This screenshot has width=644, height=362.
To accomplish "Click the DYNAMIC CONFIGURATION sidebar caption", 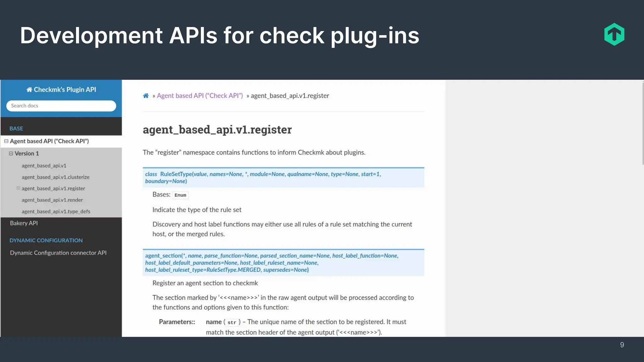I will (x=46, y=240).
